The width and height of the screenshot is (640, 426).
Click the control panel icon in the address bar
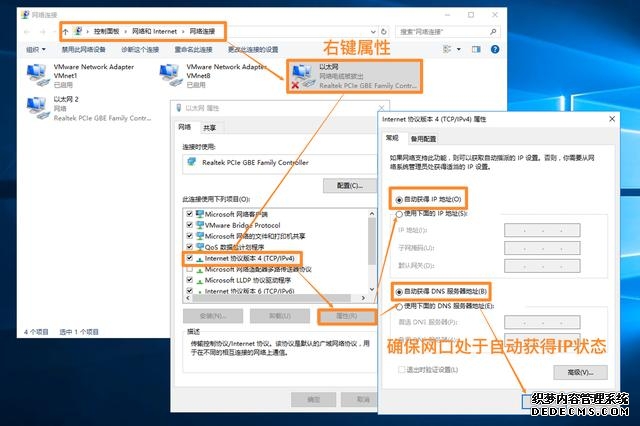(78, 31)
